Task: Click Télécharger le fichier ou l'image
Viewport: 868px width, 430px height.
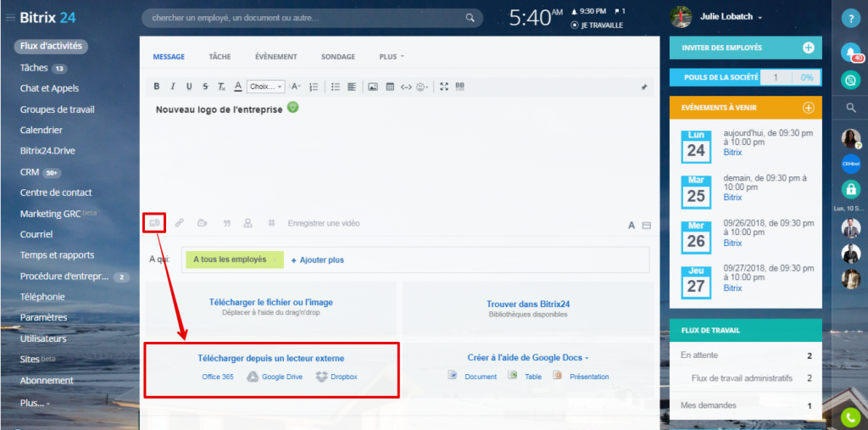Action: 270,303
